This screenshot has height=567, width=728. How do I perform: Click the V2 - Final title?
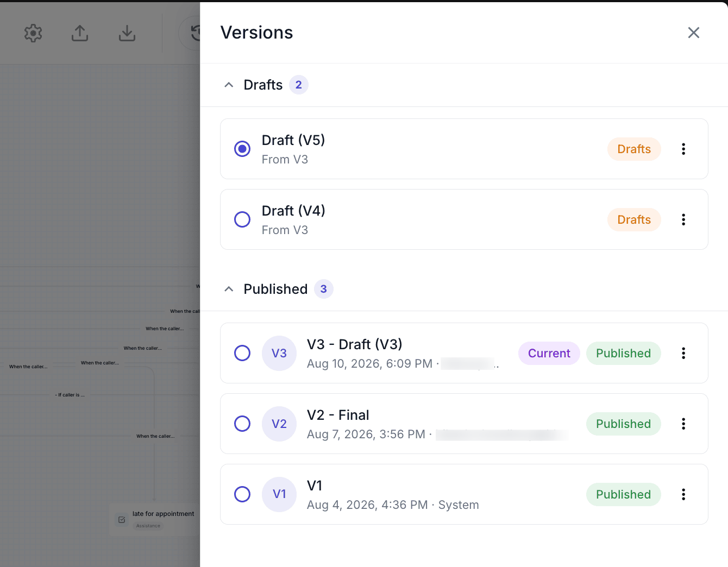point(338,415)
